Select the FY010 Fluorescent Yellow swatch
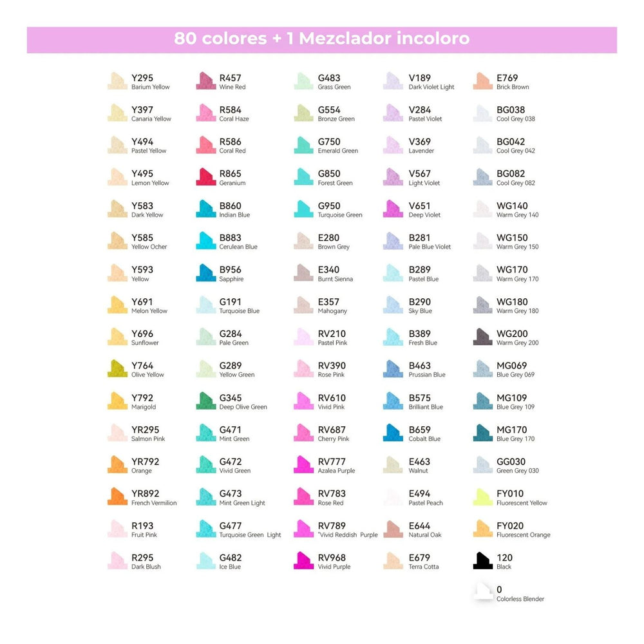Screen dimensions: 644x644 point(482,497)
